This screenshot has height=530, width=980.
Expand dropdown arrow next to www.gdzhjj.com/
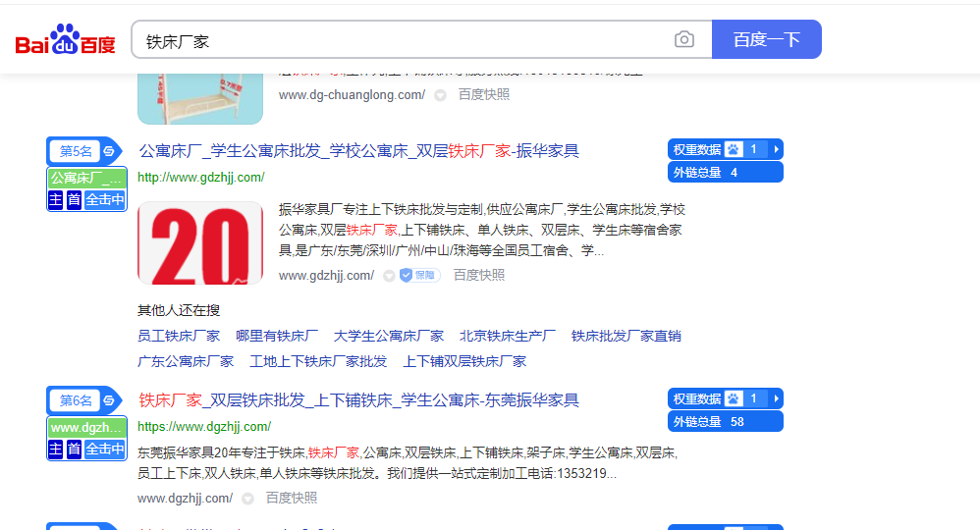[388, 277]
